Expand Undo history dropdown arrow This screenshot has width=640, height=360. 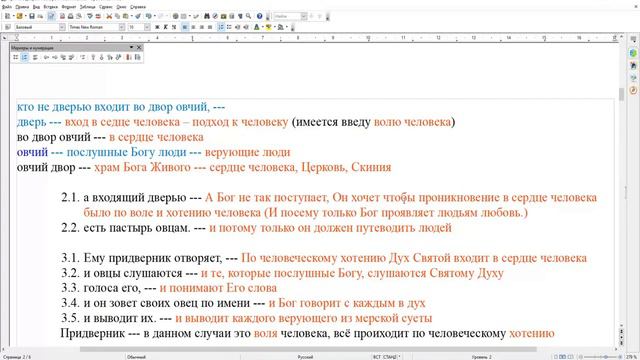pos(154,16)
